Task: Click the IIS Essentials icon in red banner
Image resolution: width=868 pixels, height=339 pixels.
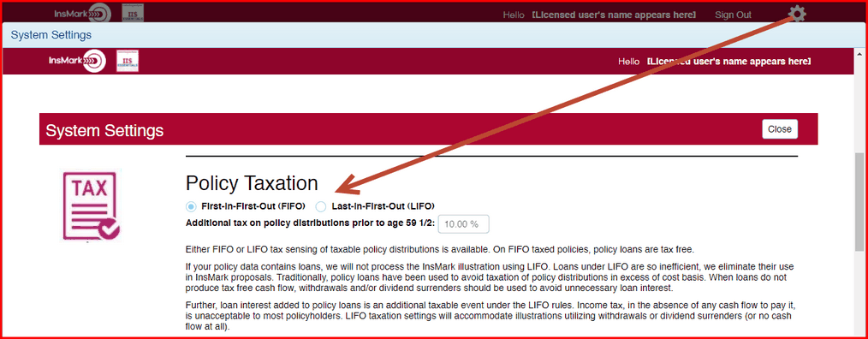Action: pos(128,61)
